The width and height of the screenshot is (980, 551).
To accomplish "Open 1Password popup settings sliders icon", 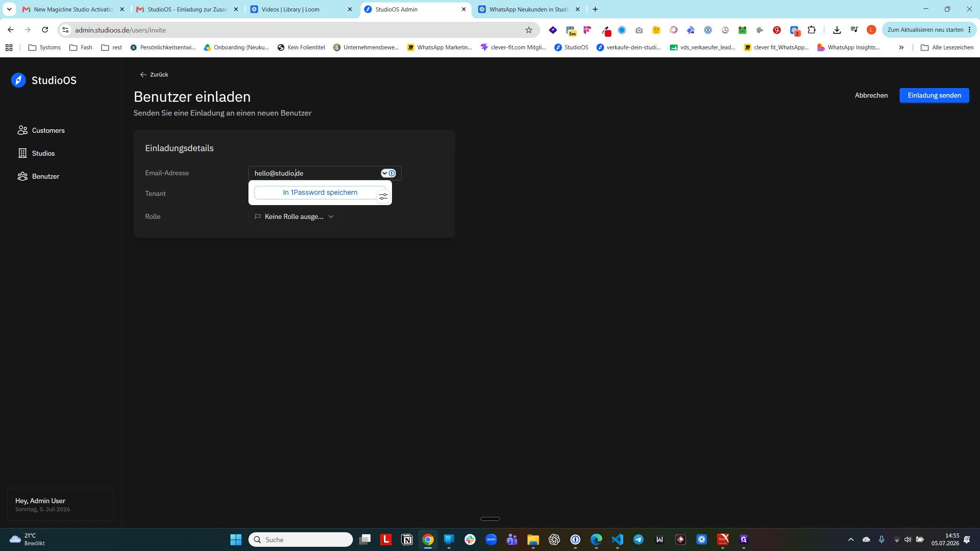I will [x=383, y=197].
